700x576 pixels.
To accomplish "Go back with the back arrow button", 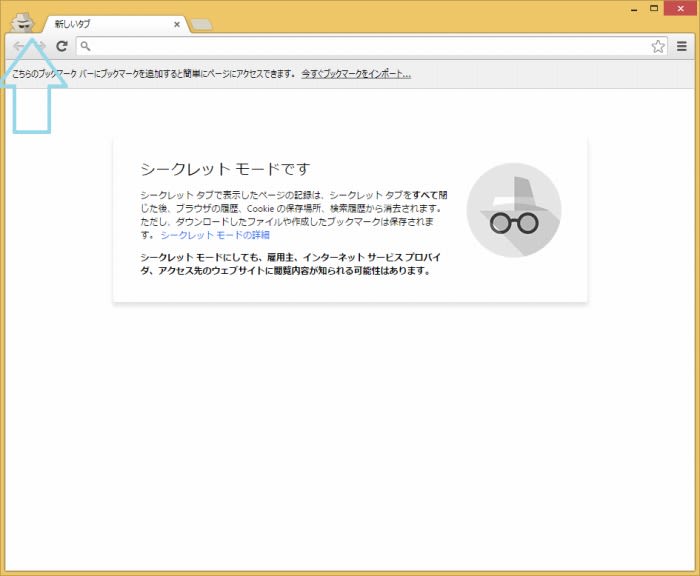I will pos(19,47).
